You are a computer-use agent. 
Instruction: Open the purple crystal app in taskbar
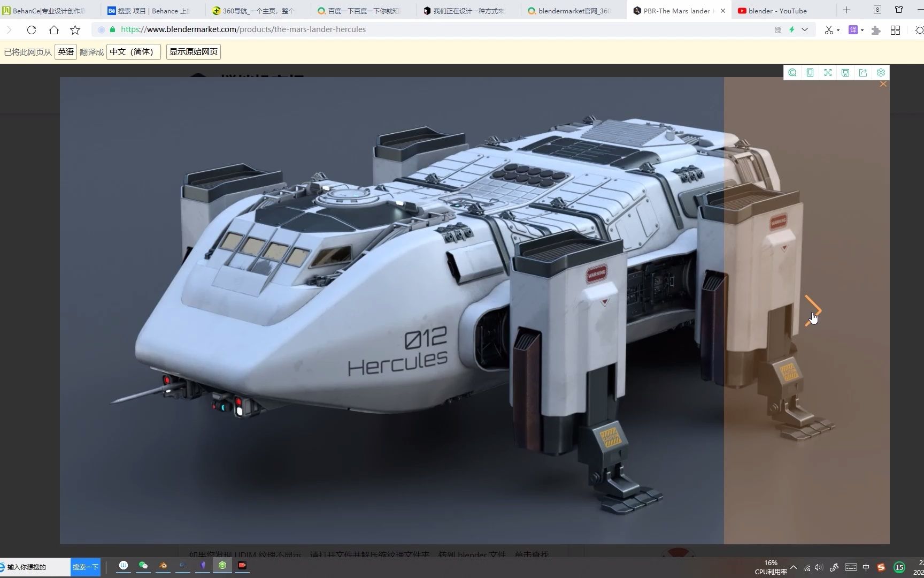click(x=203, y=565)
